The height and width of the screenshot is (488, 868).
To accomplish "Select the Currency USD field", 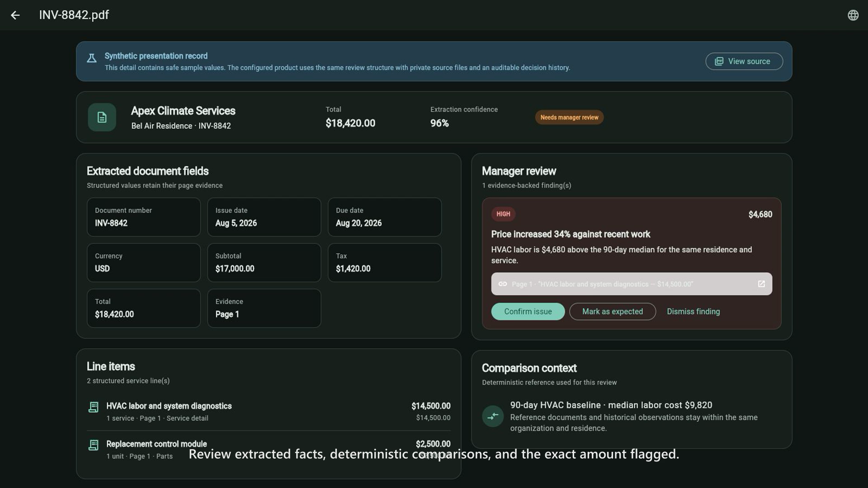I will [143, 263].
